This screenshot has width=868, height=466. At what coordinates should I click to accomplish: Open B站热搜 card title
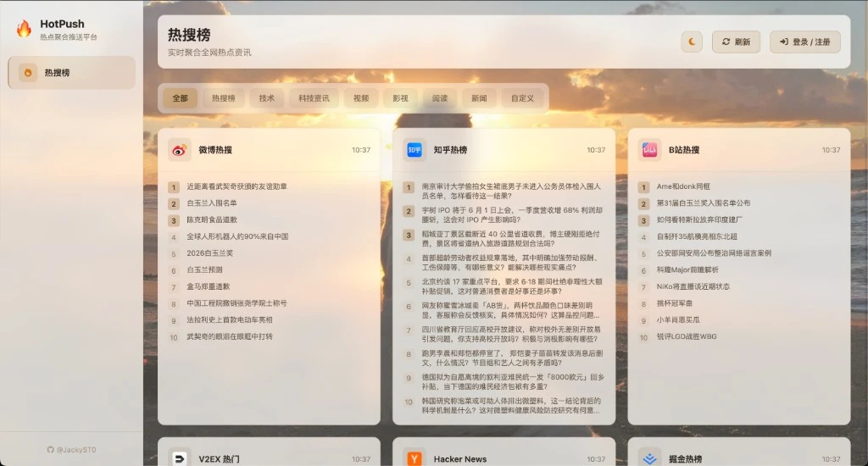click(x=684, y=150)
